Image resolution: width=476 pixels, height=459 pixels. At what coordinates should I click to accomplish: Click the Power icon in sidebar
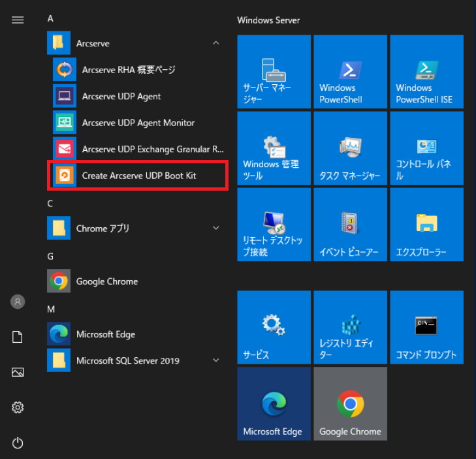click(x=18, y=443)
